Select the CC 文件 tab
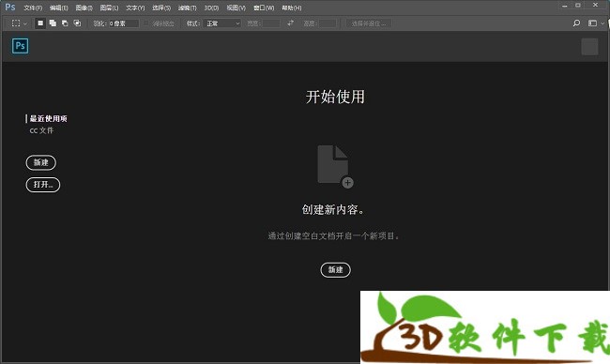Image resolution: width=610 pixels, height=364 pixels. [x=41, y=130]
